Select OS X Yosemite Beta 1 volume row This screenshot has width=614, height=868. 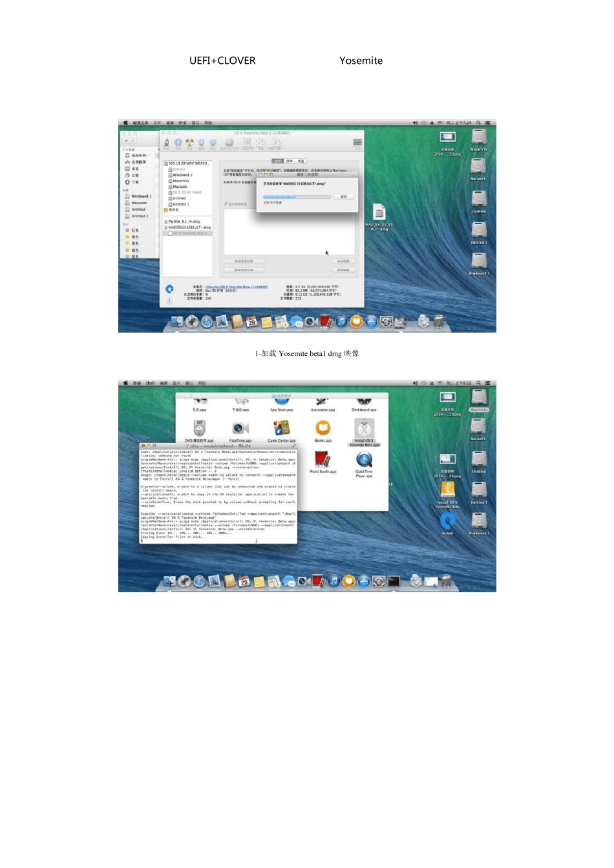click(x=188, y=233)
